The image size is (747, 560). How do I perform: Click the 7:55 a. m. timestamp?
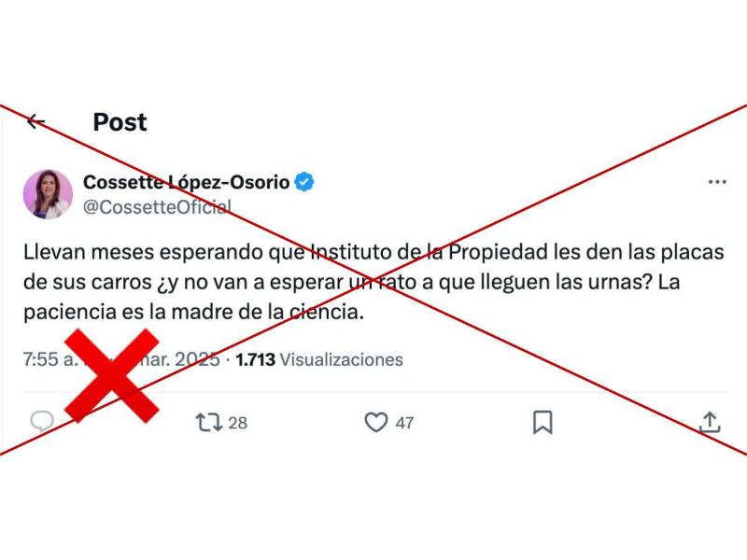tap(49, 359)
